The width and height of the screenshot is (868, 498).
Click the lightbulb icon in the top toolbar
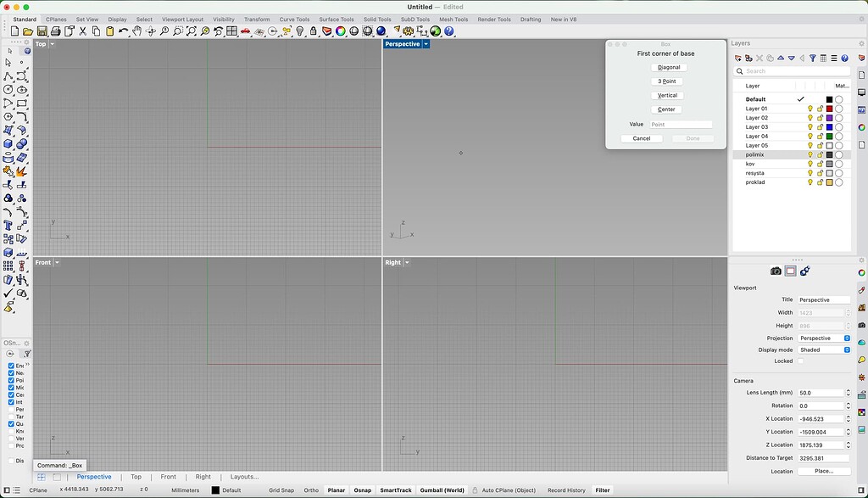point(298,30)
